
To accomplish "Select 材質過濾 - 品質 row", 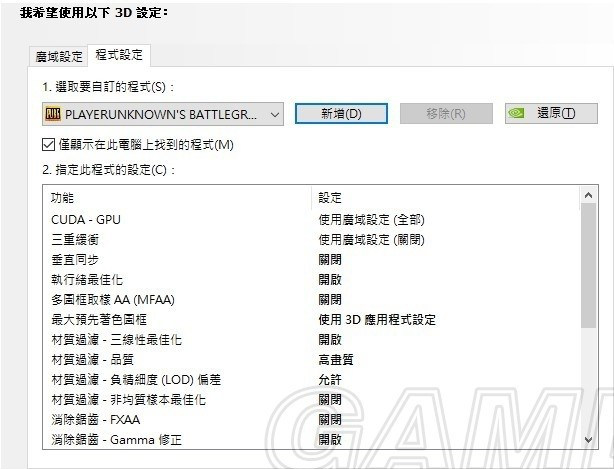I will (311, 360).
